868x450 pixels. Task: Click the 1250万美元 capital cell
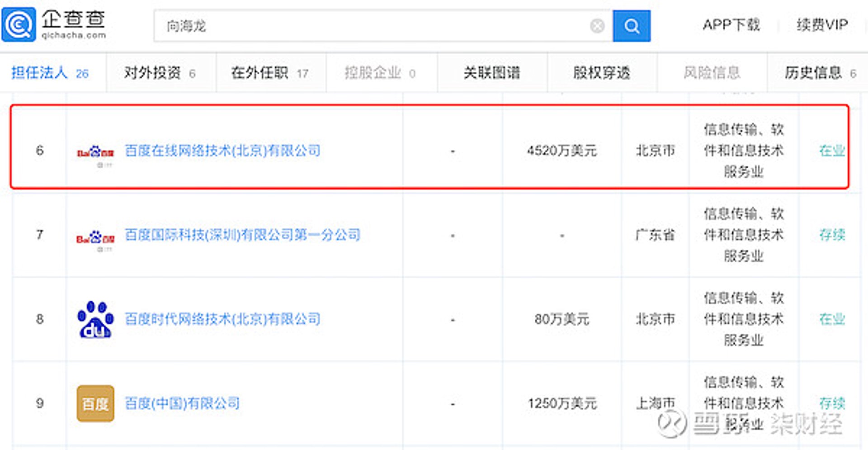(x=562, y=403)
